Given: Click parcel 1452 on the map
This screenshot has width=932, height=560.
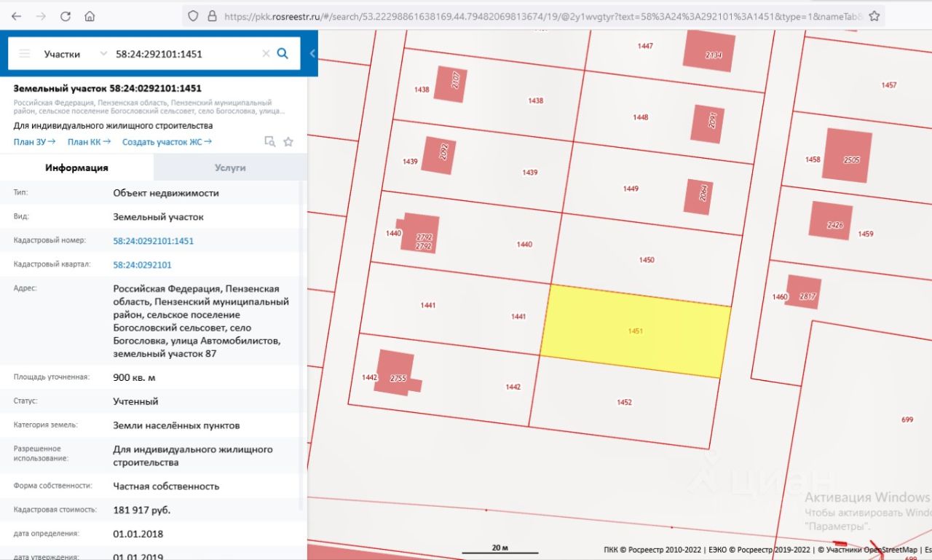Looking at the screenshot, I should pyautogui.click(x=624, y=402).
